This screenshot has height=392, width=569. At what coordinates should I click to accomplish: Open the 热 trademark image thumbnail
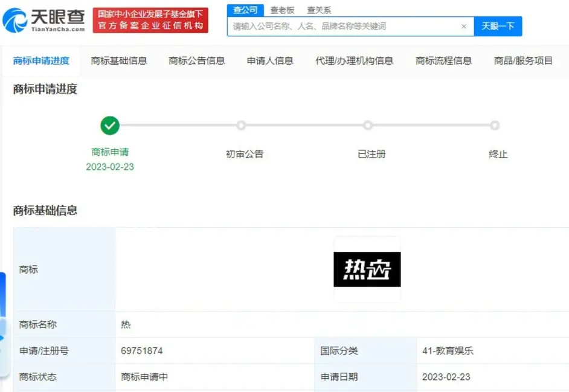coord(367,269)
